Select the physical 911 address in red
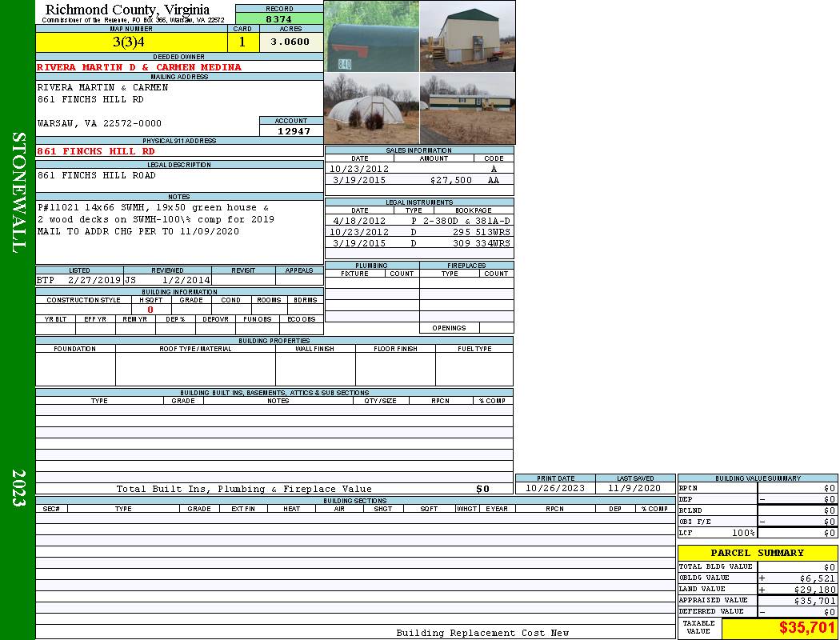840x640 pixels. (96, 151)
